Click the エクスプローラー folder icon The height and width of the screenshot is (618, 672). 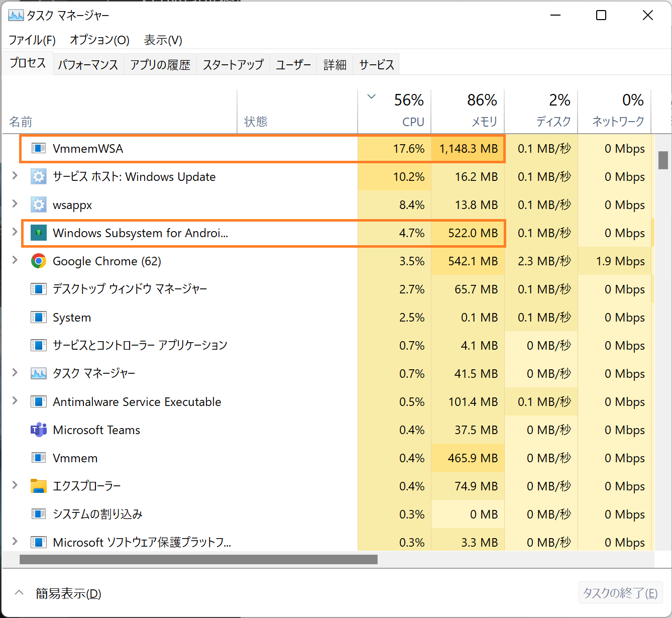[x=39, y=486]
